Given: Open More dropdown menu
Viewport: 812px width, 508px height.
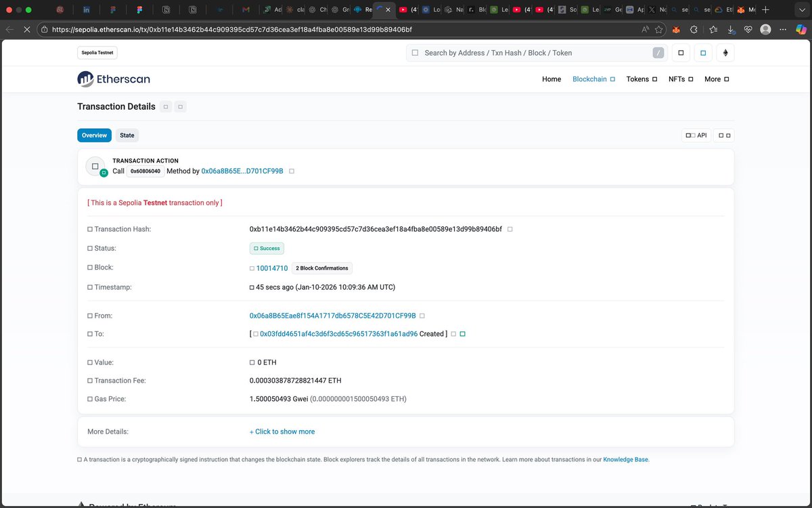Looking at the screenshot, I should tap(717, 79).
